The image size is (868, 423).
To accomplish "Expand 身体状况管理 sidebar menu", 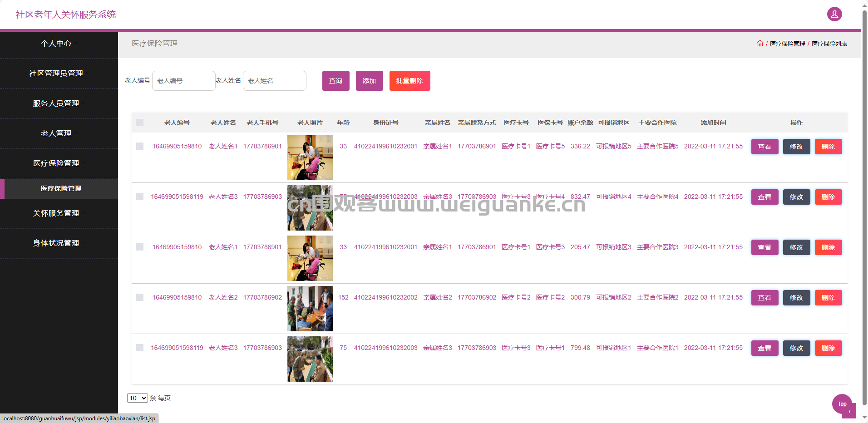I will pyautogui.click(x=59, y=243).
